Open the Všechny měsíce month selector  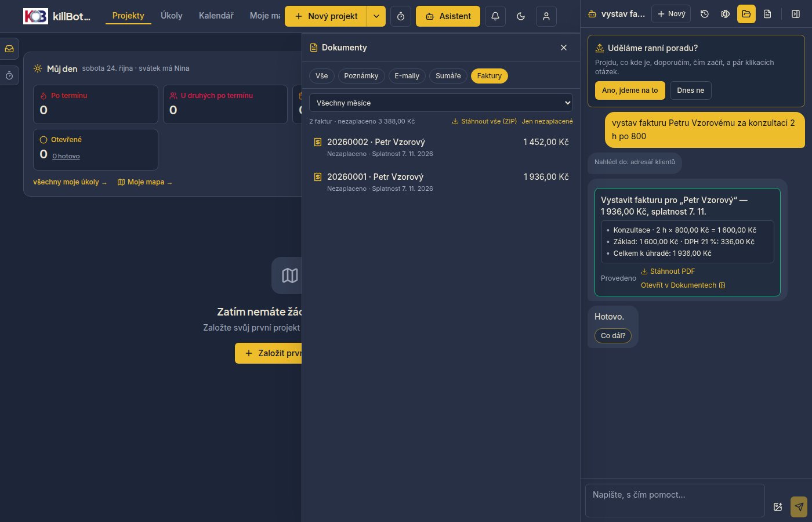coord(441,103)
